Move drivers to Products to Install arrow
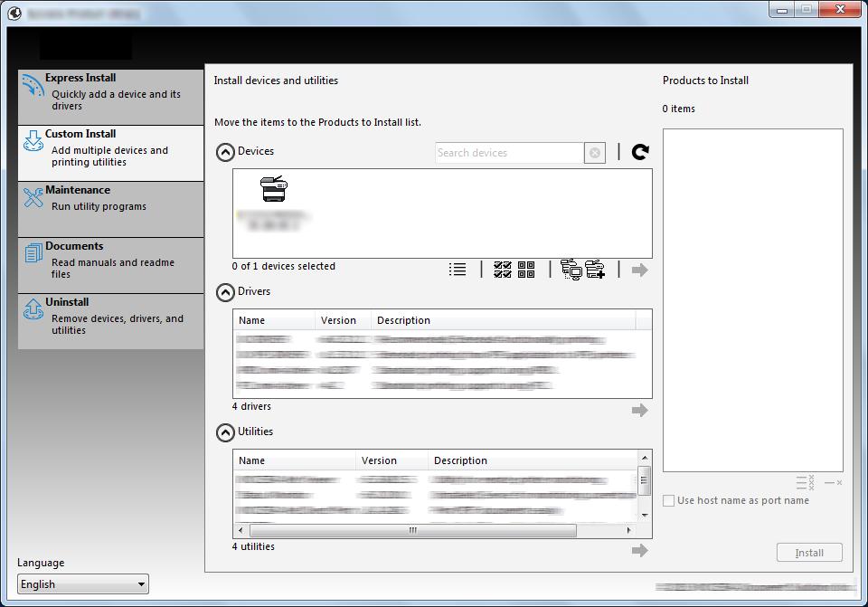Viewport: 868px width, 607px height. tap(639, 410)
